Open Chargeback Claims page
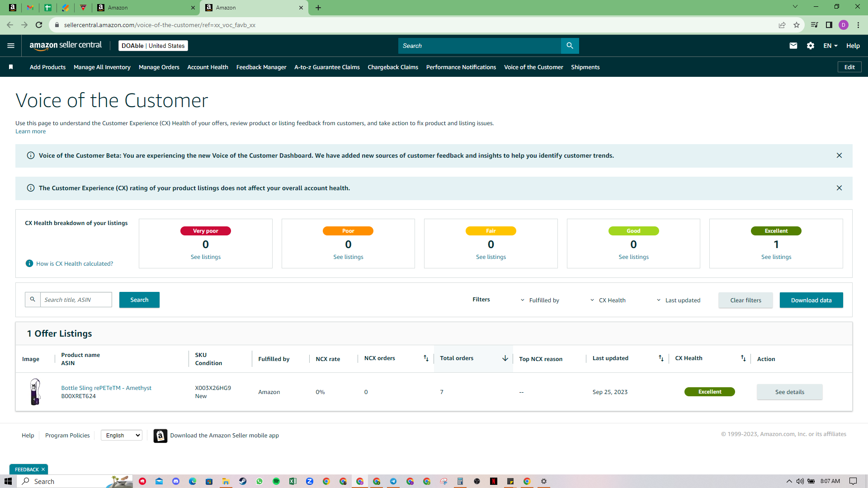868x488 pixels. pyautogui.click(x=393, y=67)
